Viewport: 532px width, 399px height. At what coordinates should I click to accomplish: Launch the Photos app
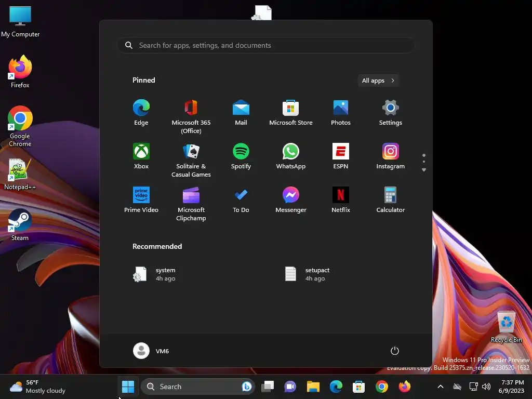341,113
